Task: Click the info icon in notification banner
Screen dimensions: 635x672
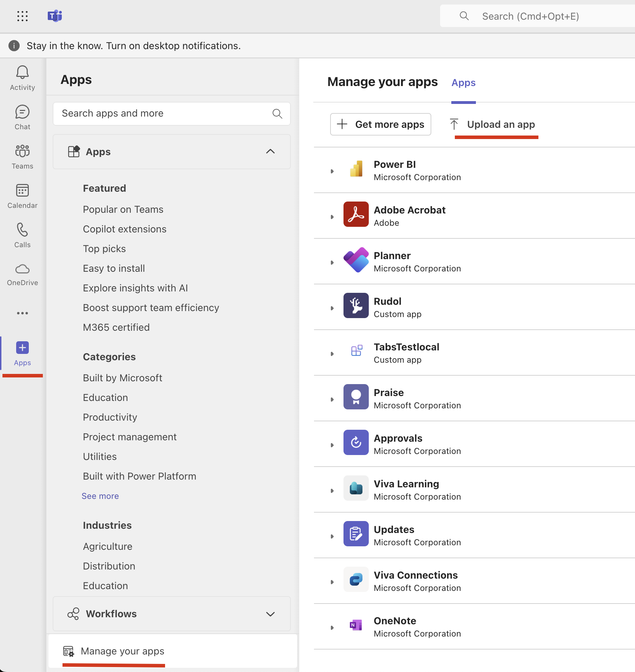Action: pos(14,46)
